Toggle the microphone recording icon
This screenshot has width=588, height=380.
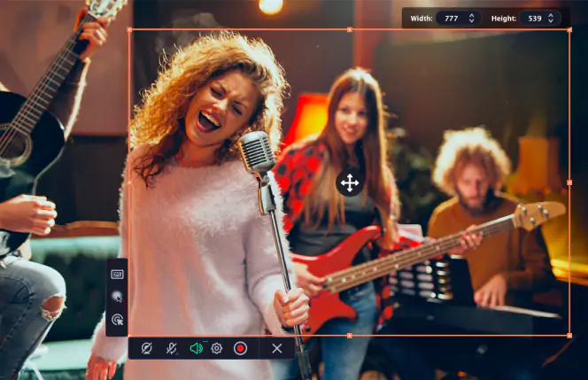pyautogui.click(x=172, y=348)
